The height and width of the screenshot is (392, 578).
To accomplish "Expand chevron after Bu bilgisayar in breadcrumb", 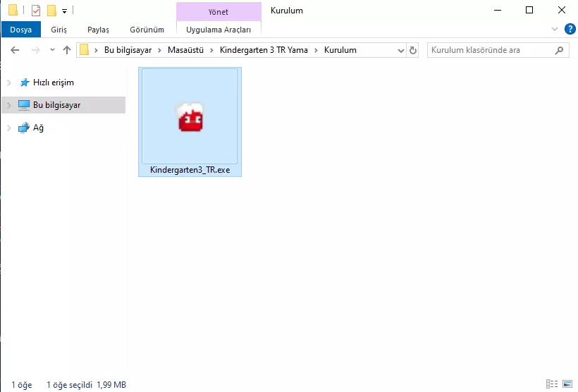I will 159,50.
